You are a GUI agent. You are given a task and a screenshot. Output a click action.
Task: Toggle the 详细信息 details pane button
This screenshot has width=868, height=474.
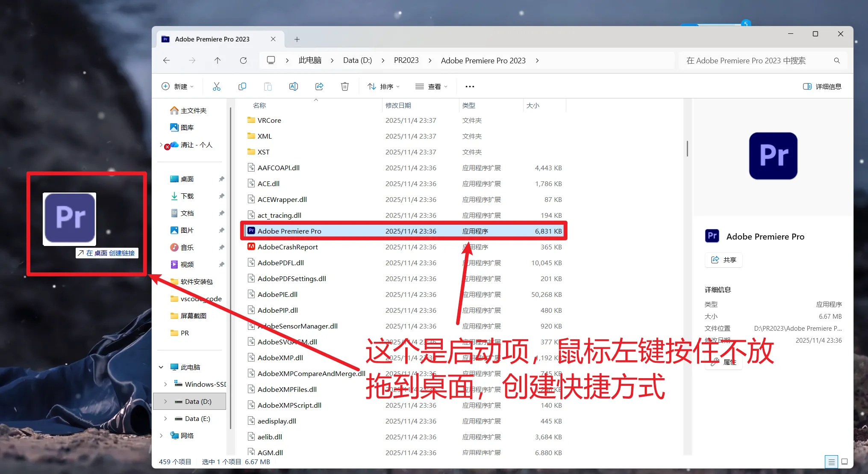click(822, 86)
